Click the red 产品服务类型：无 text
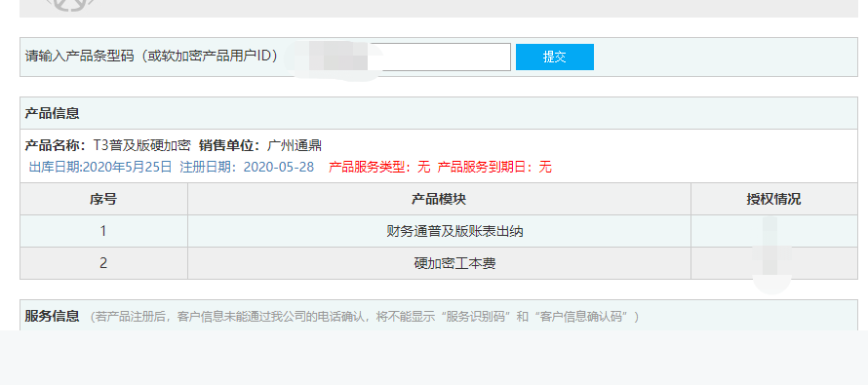The image size is (868, 385). 379,167
